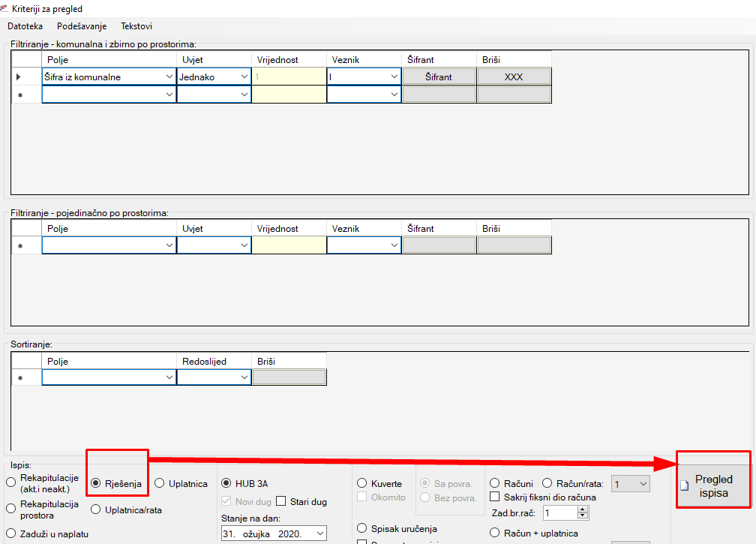Screen dimensions: 756x544
Task: Enable the Stari dug checkbox
Action: tap(282, 501)
